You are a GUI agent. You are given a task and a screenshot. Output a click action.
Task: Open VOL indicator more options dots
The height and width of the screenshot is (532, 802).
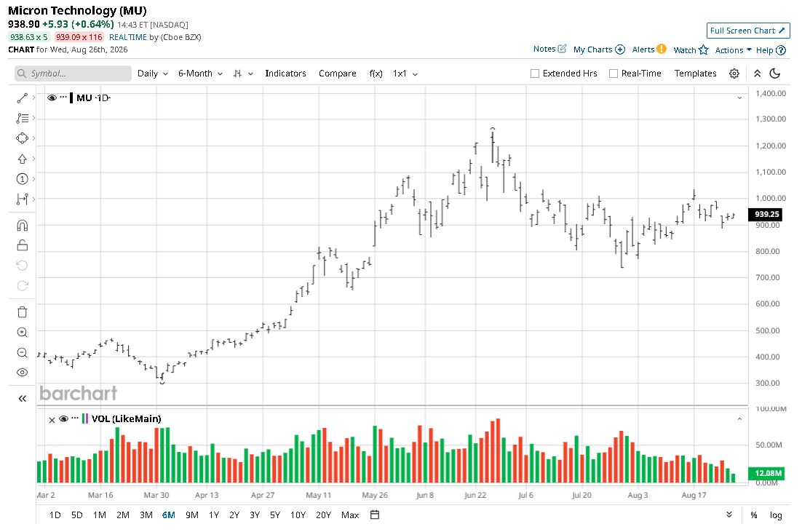[x=75, y=418]
